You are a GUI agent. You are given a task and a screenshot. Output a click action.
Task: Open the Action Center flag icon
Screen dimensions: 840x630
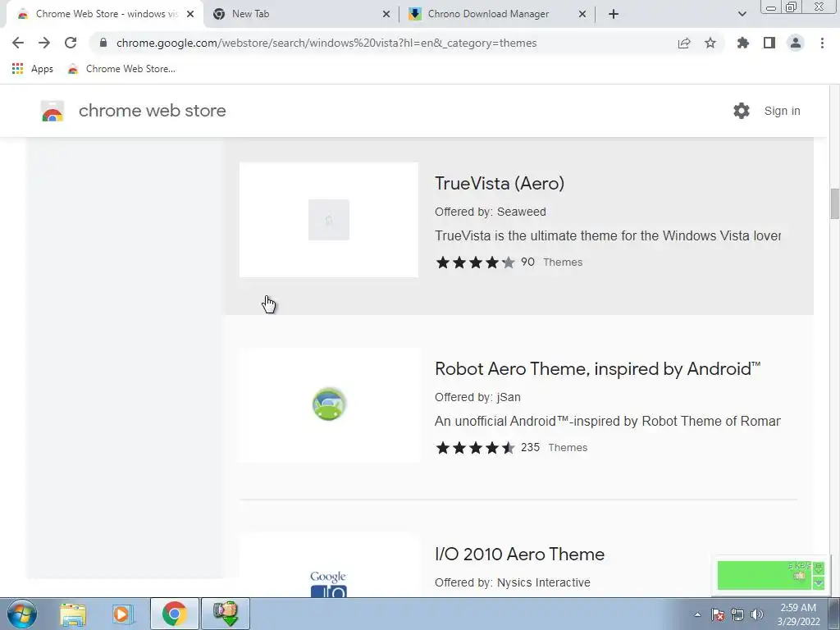pyautogui.click(x=718, y=614)
